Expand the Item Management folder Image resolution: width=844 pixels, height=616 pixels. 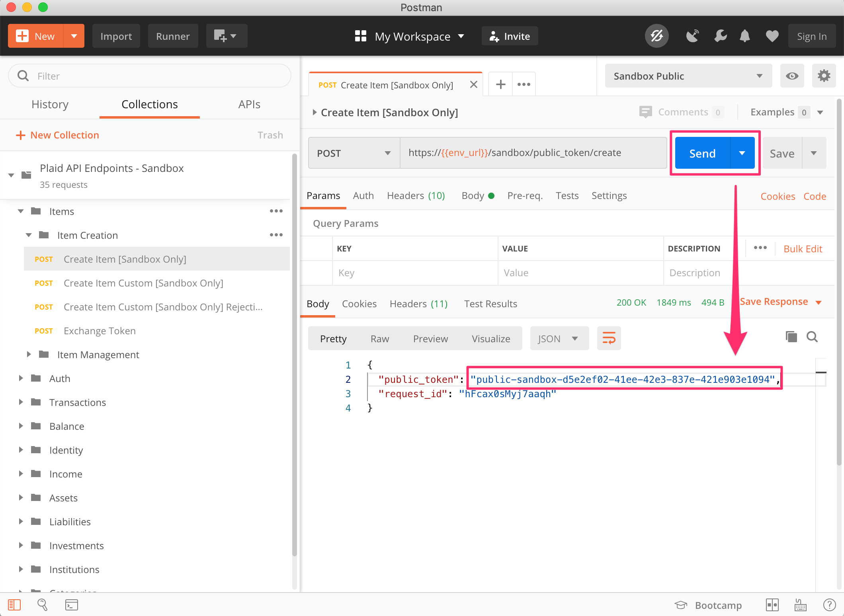point(29,354)
